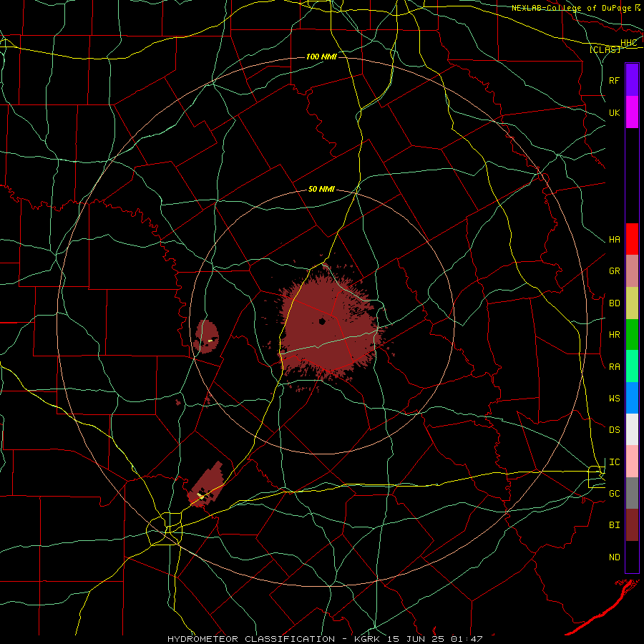Click the 100 NMI range ring label
The height and width of the screenshot is (644, 644).
click(321, 57)
